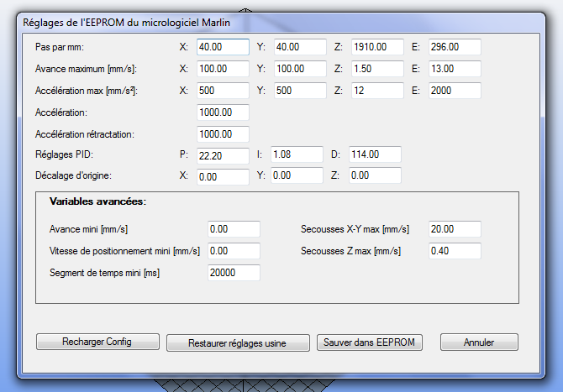
Task: Click the Avance maximum [mm/s] label
Action: pyautogui.click(x=86, y=69)
